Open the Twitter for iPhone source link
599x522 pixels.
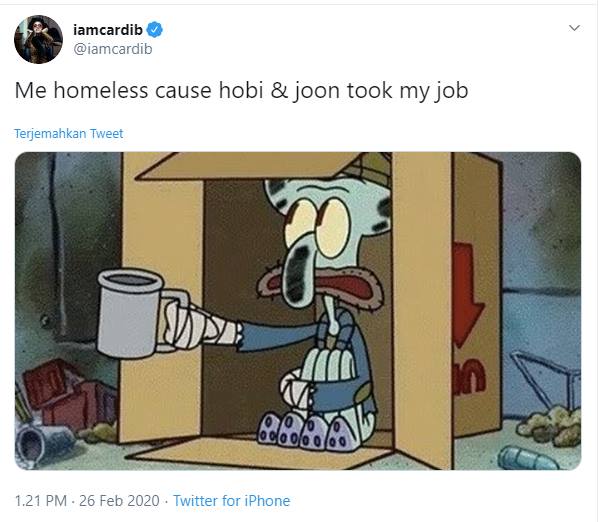(x=232, y=501)
